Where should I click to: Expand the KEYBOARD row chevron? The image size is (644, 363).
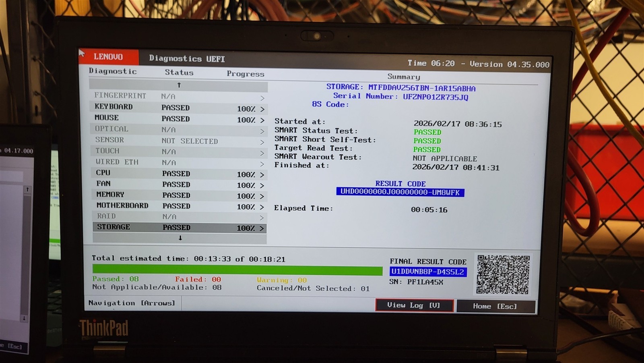262,109
